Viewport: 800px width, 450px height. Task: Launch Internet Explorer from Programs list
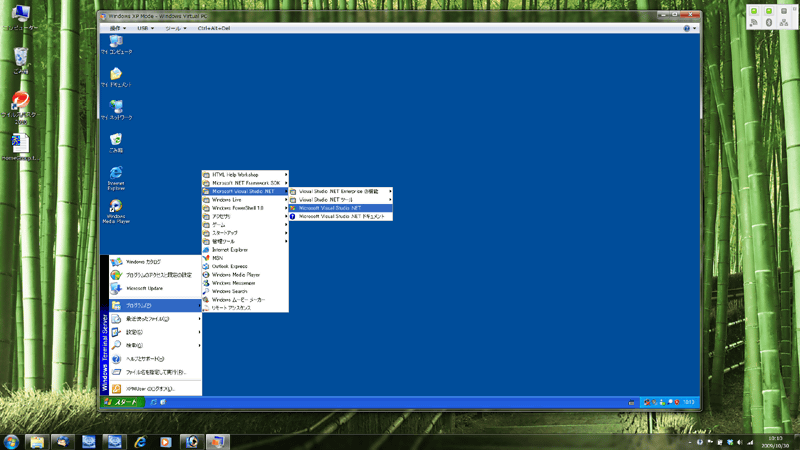point(245,249)
